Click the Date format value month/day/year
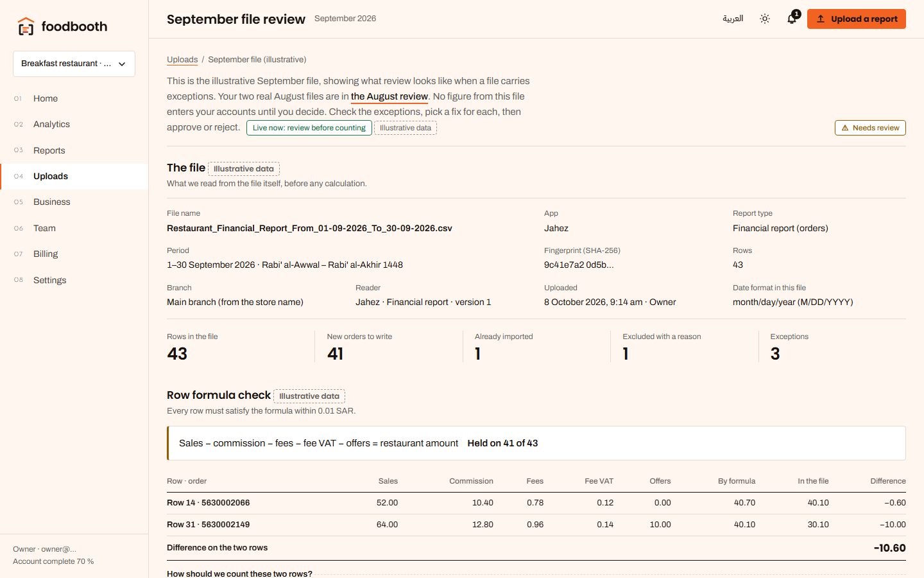924x578 pixels. pos(792,302)
